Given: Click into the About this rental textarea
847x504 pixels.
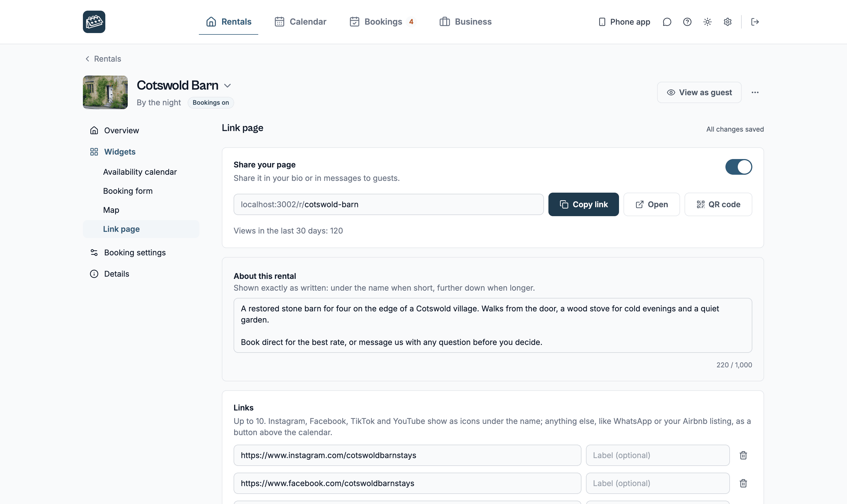Looking at the screenshot, I should click(x=493, y=325).
